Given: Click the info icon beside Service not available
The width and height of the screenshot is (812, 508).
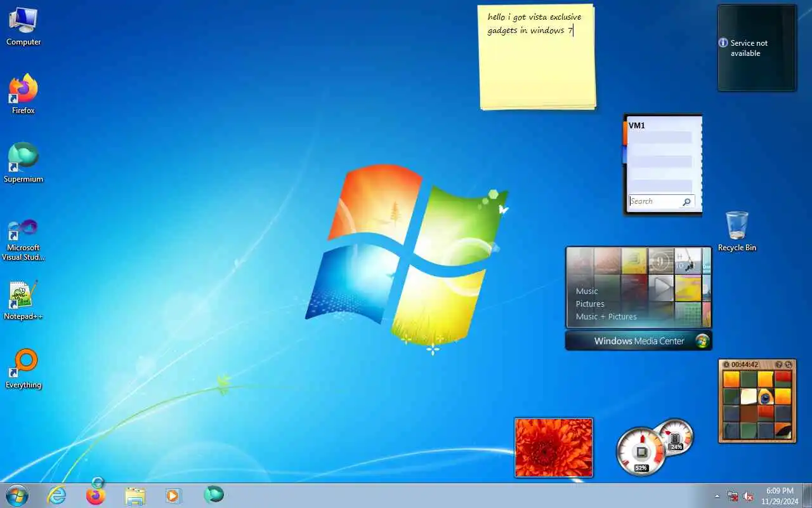Looking at the screenshot, I should [723, 43].
